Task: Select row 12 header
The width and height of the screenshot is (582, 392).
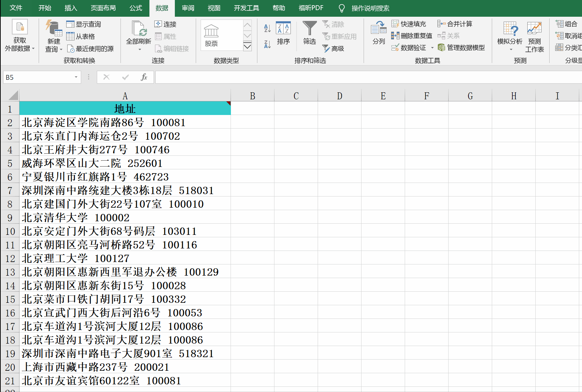Action: pyautogui.click(x=10, y=259)
